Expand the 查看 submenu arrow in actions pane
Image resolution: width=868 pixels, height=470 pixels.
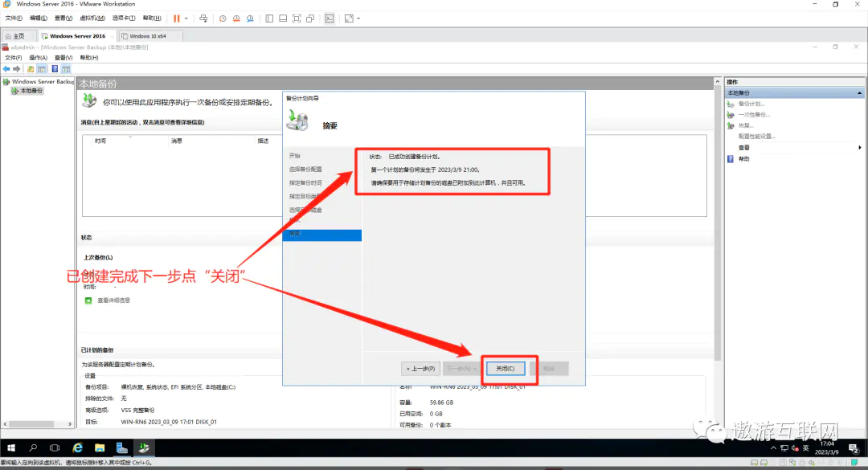pos(860,147)
